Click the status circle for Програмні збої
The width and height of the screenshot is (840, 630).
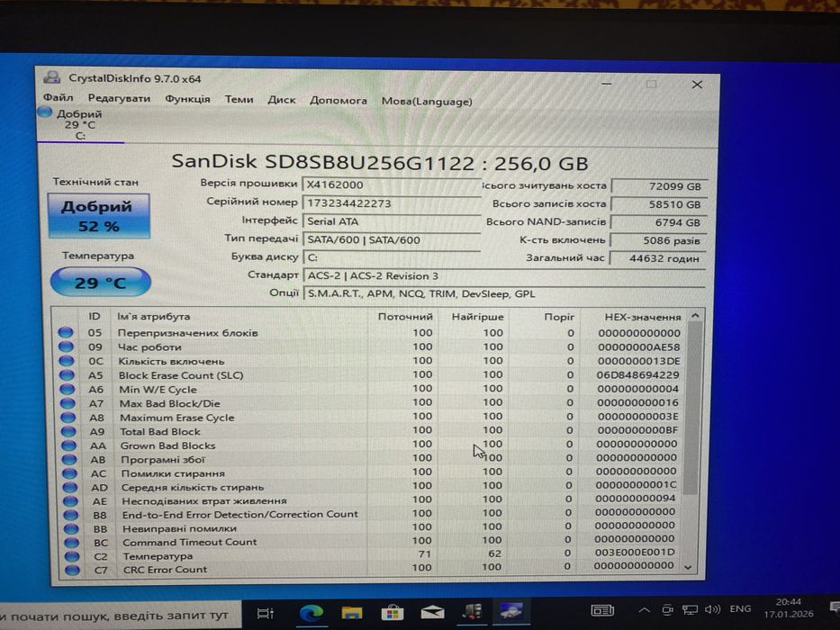69,459
